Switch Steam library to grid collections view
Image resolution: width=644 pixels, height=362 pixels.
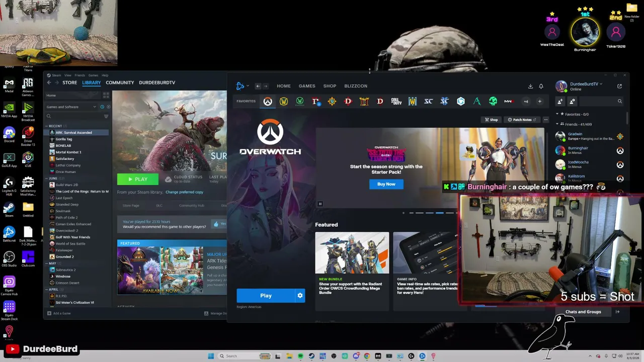[x=106, y=95]
